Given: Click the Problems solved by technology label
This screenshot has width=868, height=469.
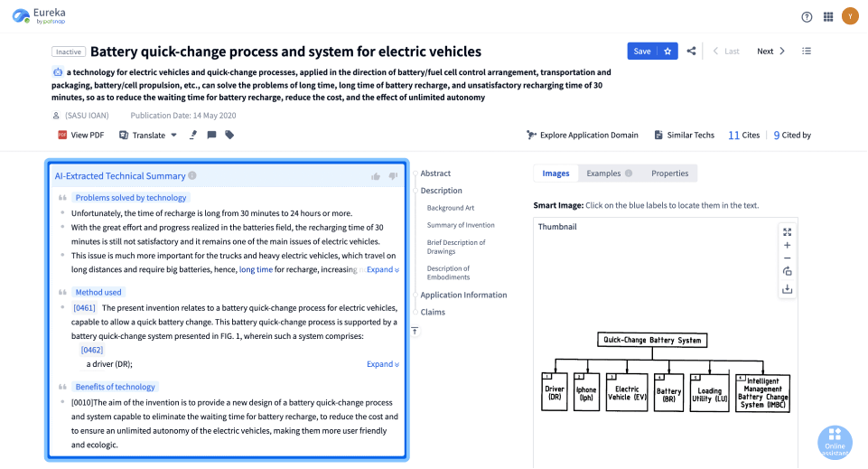Looking at the screenshot, I should pyautogui.click(x=131, y=198).
